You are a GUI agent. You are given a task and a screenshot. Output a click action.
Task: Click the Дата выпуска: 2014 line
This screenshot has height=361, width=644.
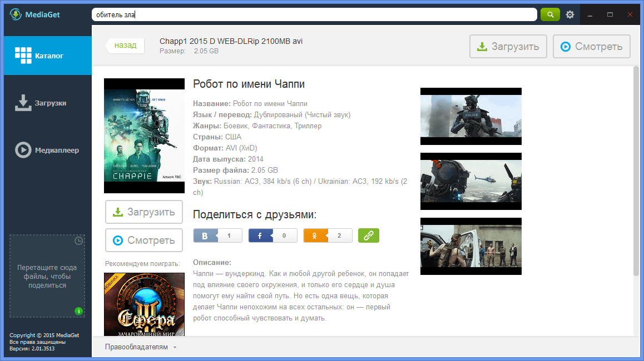click(x=229, y=159)
